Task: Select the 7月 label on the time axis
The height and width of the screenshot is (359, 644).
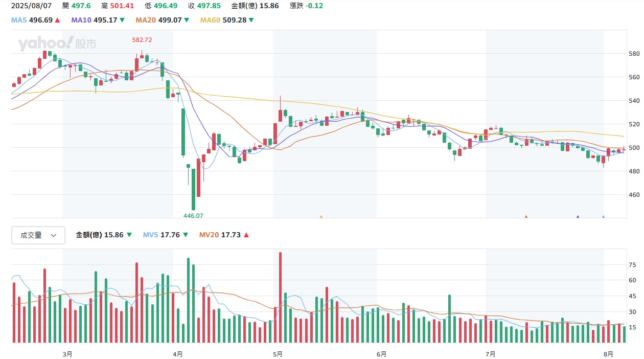Action: (491, 354)
